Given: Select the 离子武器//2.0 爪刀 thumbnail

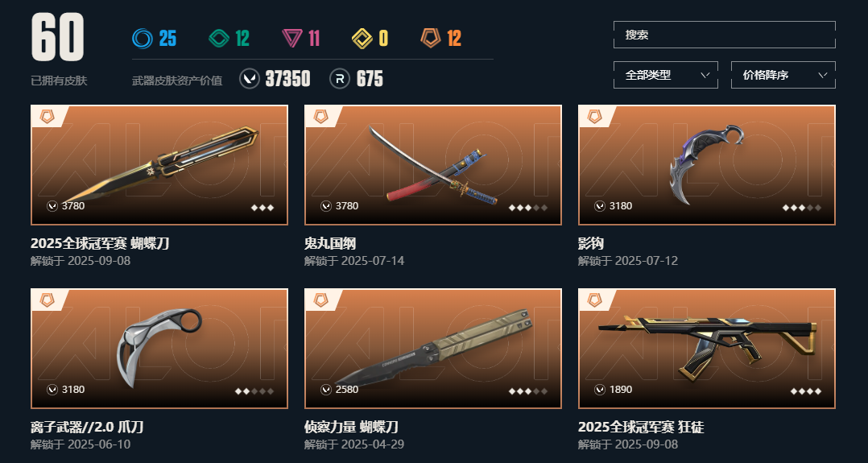Looking at the screenshot, I should [x=159, y=349].
